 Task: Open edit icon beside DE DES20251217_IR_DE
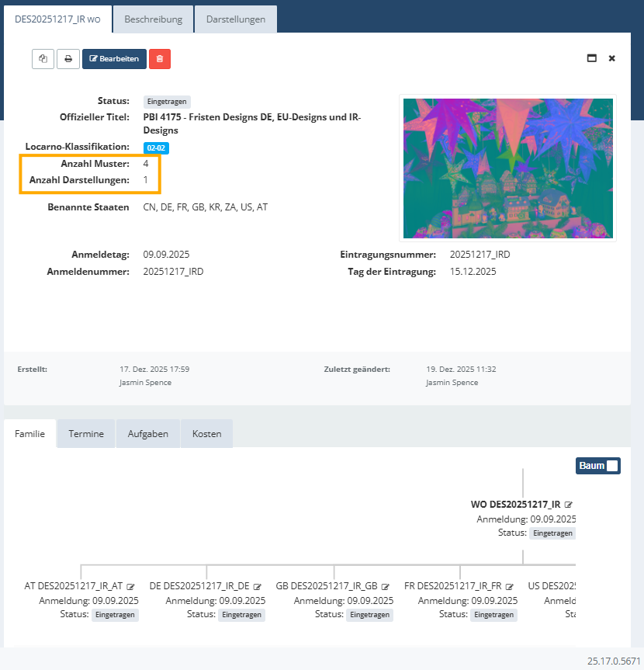[257, 587]
